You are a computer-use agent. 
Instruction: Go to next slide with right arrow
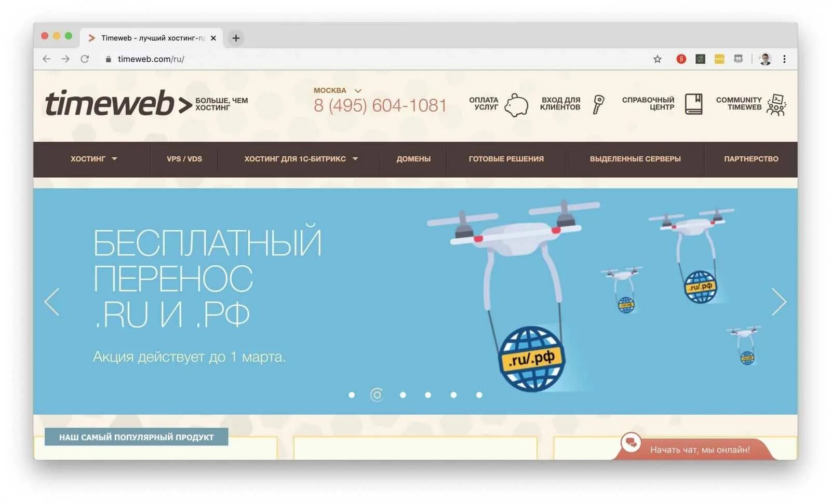pyautogui.click(x=779, y=302)
